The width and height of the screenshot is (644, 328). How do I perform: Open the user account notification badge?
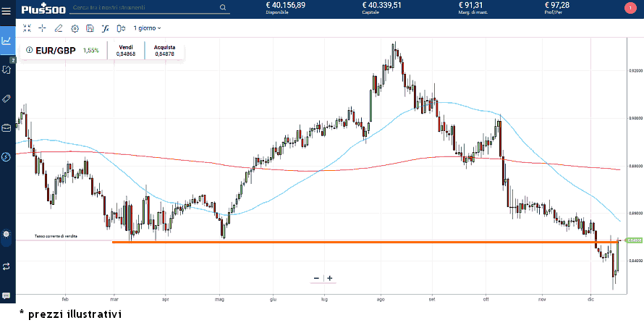tap(629, 8)
